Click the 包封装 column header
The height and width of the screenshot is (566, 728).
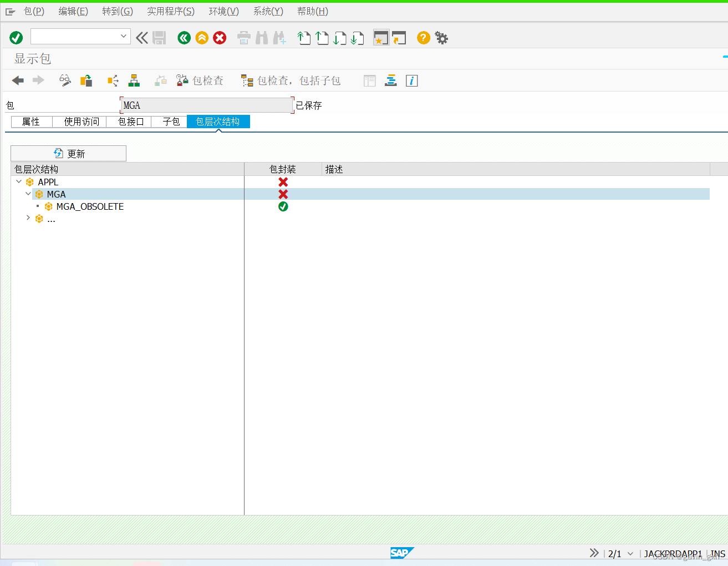pos(283,169)
